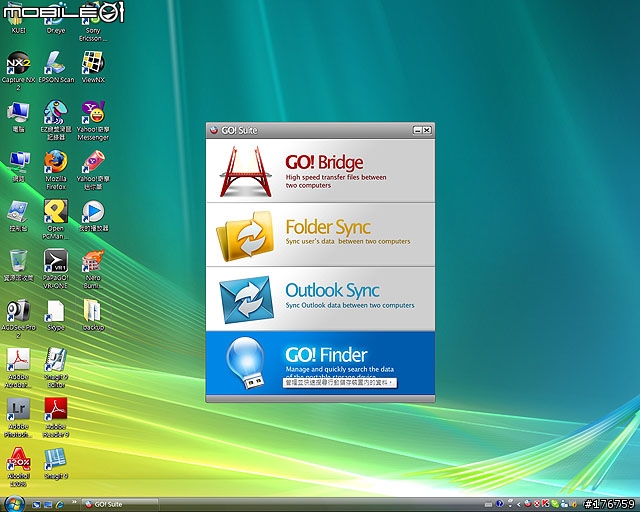Select the Control Panel desktop icon
The height and width of the screenshot is (512, 640).
pyautogui.click(x=18, y=216)
